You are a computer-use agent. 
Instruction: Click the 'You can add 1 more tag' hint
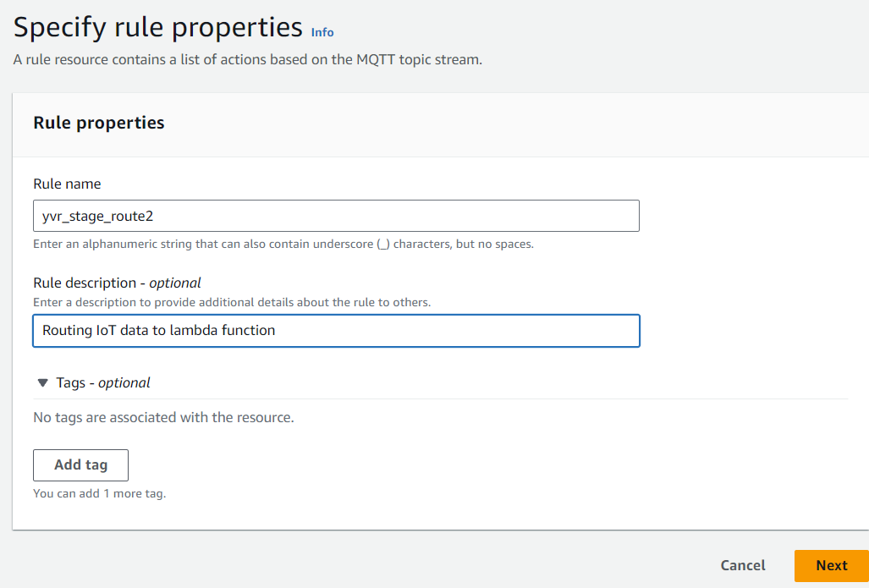point(100,493)
